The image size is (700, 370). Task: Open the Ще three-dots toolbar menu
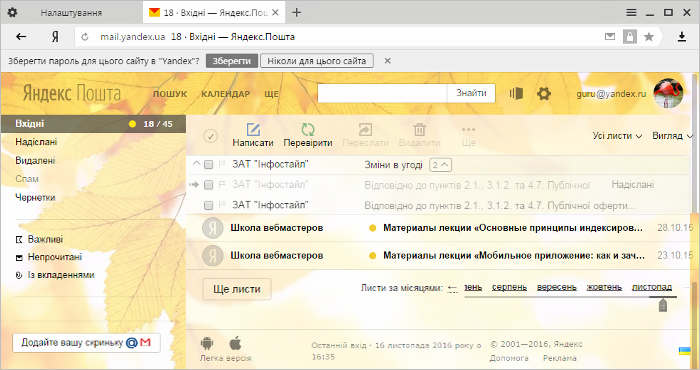pyautogui.click(x=468, y=130)
